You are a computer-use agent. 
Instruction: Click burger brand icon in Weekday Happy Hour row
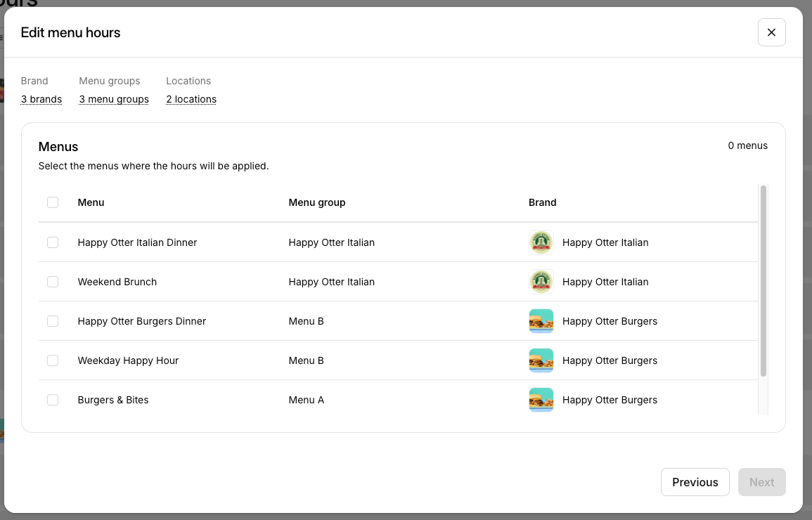click(x=541, y=360)
